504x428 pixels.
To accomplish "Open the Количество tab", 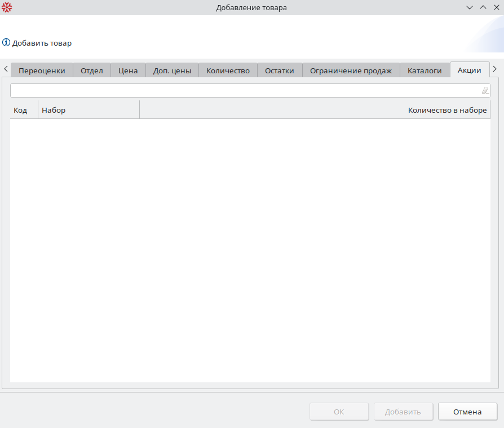I will click(228, 70).
